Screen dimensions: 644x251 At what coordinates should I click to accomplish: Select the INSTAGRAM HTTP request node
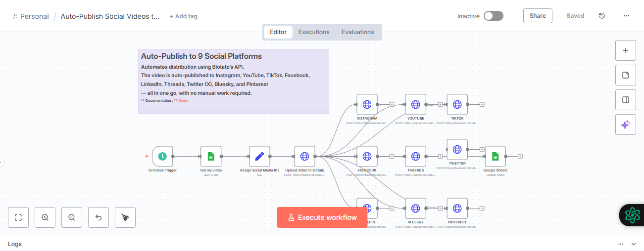pyautogui.click(x=367, y=104)
